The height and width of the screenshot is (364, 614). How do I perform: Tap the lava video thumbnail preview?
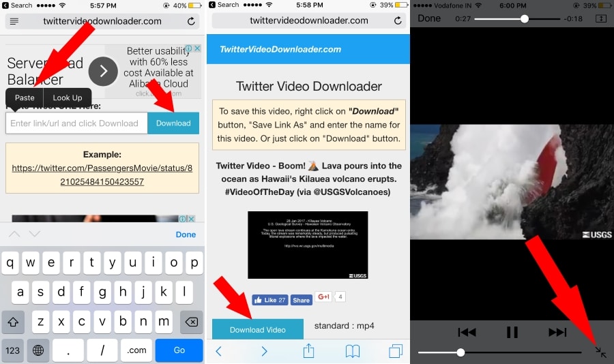pos(308,245)
